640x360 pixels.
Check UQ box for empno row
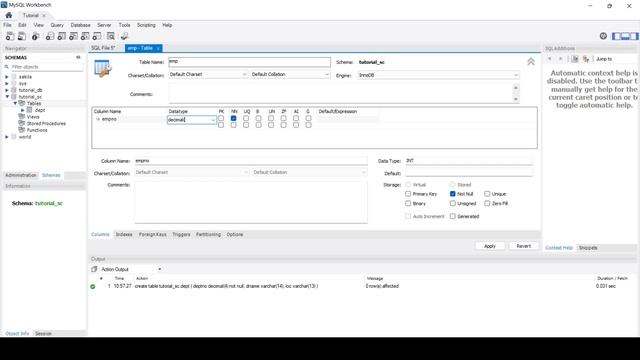coord(246,118)
